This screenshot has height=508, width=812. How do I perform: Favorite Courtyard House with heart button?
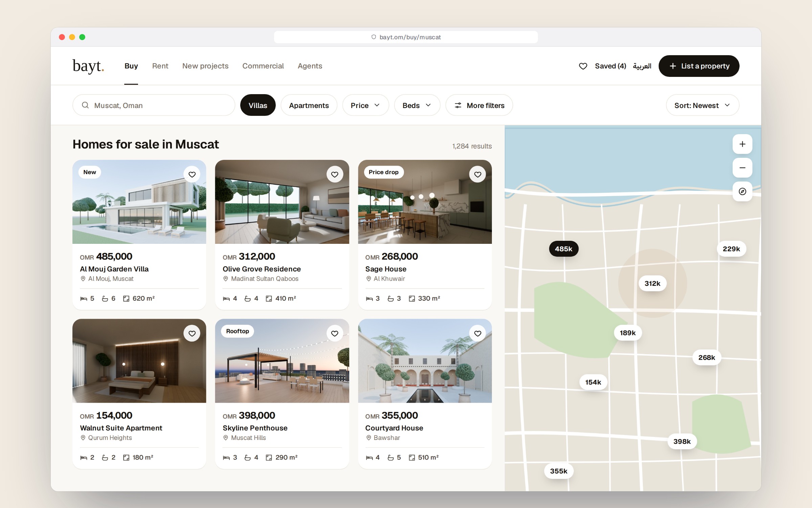(477, 334)
